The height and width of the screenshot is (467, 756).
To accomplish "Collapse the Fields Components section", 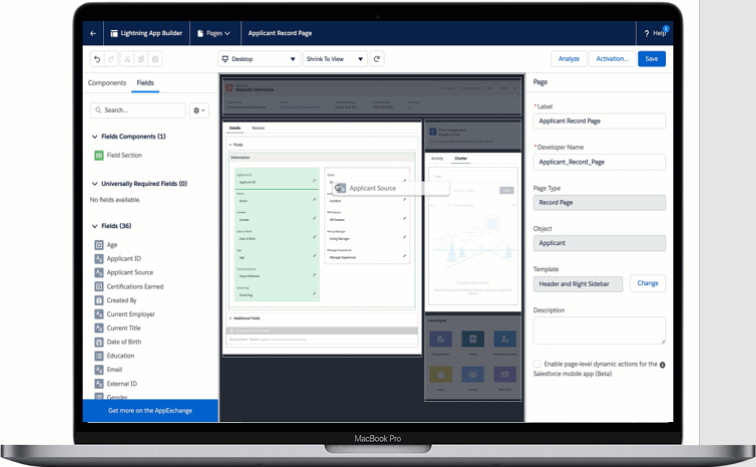I will coord(93,136).
